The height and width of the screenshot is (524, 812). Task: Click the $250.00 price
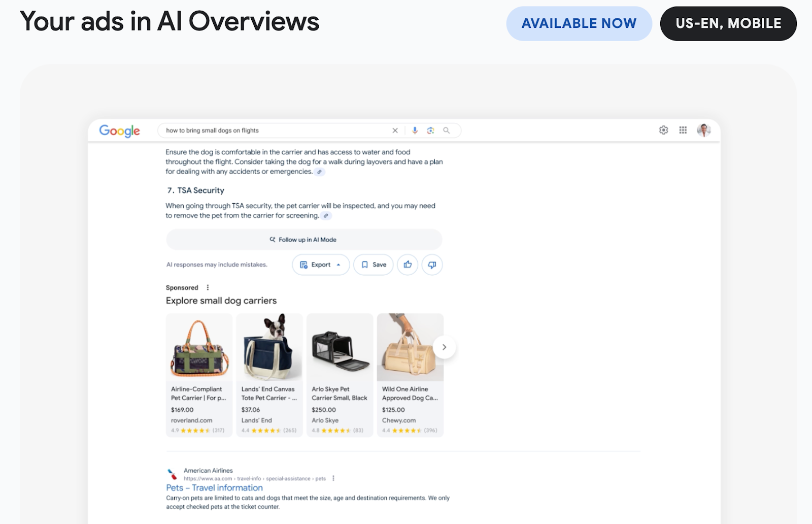coord(324,410)
